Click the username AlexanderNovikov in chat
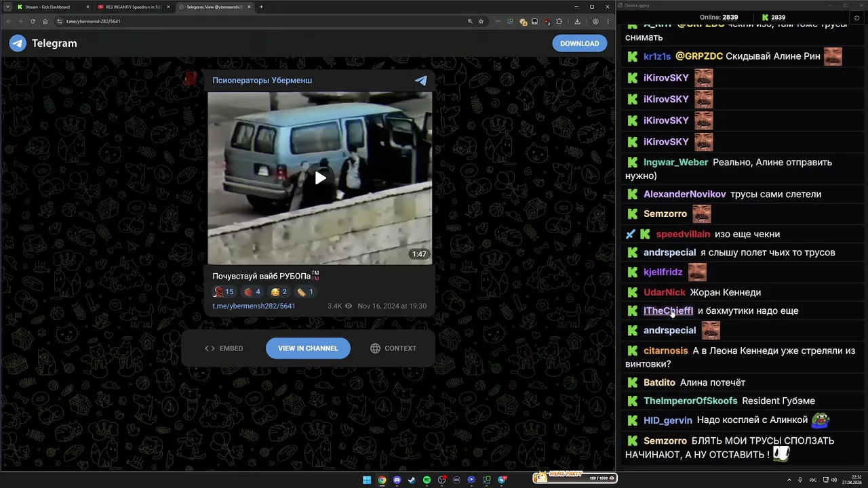This screenshot has height=488, width=868. (685, 194)
